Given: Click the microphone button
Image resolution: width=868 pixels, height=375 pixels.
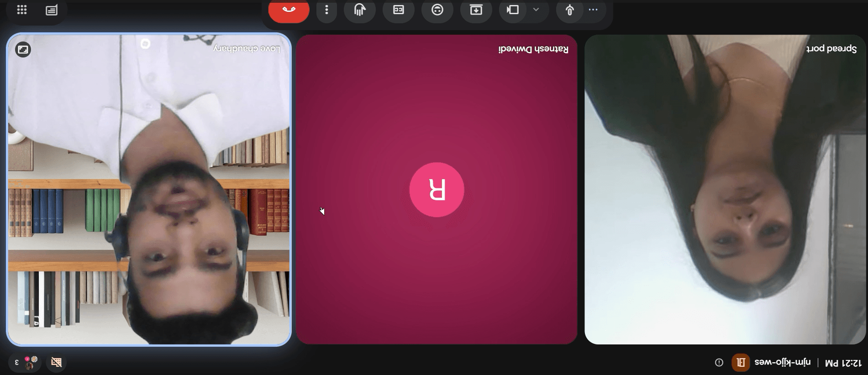Looking at the screenshot, I should (x=569, y=10).
